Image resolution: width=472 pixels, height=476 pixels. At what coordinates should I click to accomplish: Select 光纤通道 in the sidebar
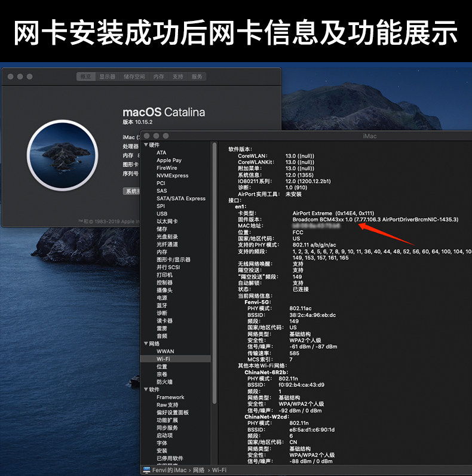pyautogui.click(x=167, y=244)
